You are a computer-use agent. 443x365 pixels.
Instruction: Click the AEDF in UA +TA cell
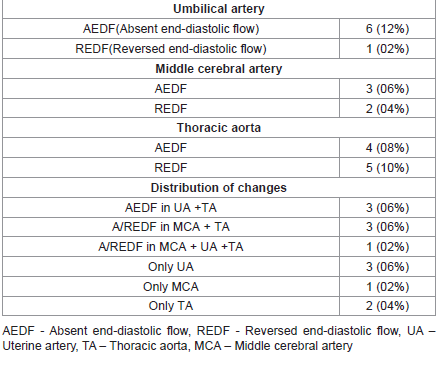171,208
